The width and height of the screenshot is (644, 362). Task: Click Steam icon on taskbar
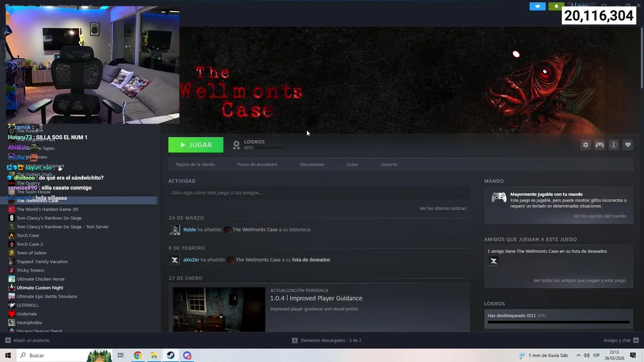pos(171,355)
